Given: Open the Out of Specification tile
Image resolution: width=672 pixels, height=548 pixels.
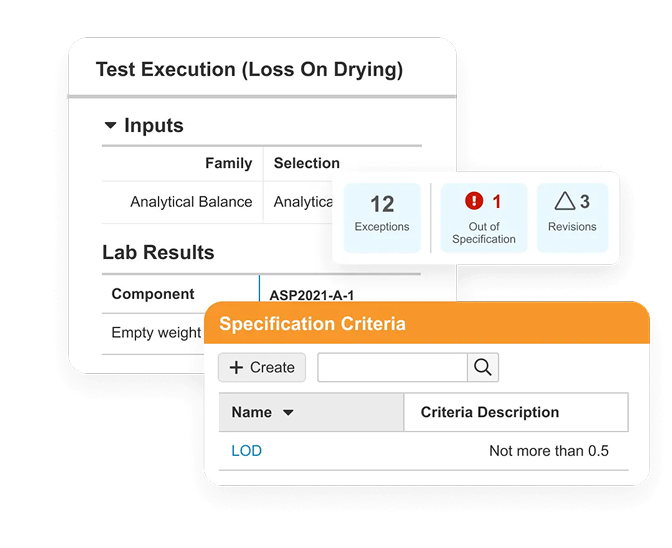Looking at the screenshot, I should [484, 217].
